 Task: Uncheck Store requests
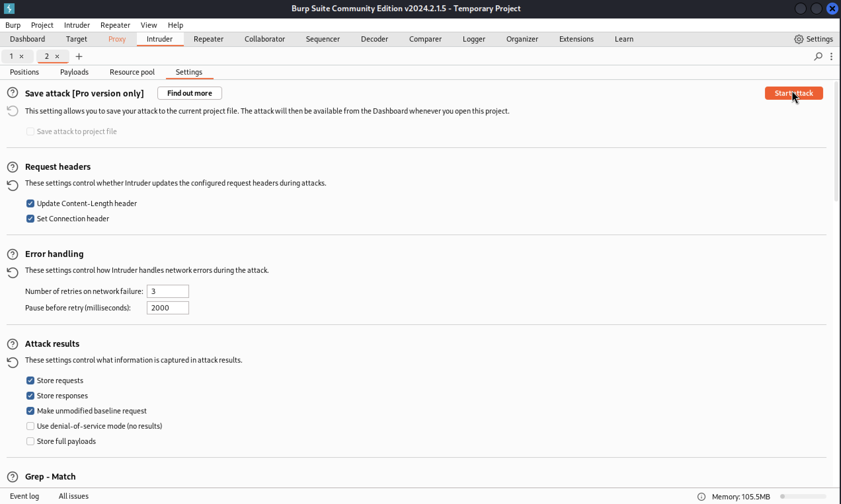(30, 380)
